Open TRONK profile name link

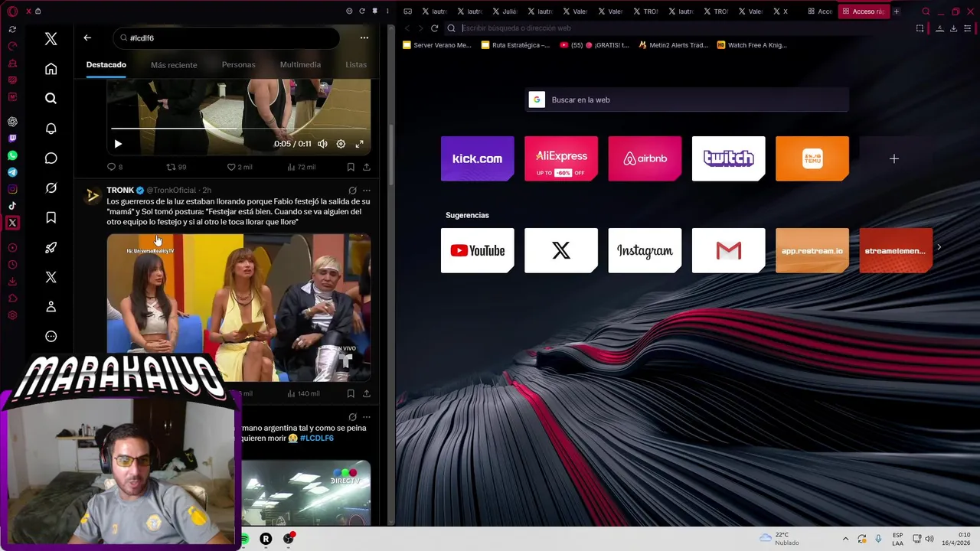120,190
